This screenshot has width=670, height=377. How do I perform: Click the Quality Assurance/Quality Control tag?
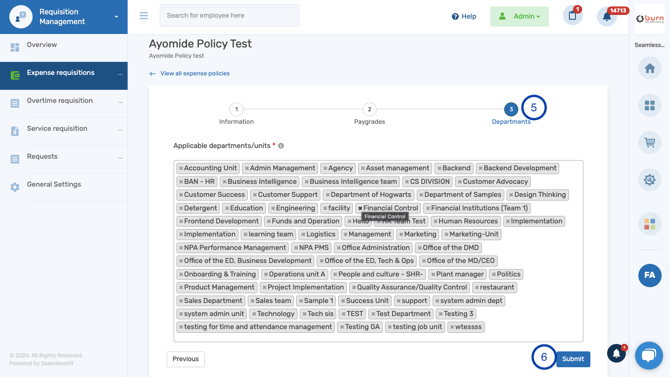pyautogui.click(x=409, y=288)
